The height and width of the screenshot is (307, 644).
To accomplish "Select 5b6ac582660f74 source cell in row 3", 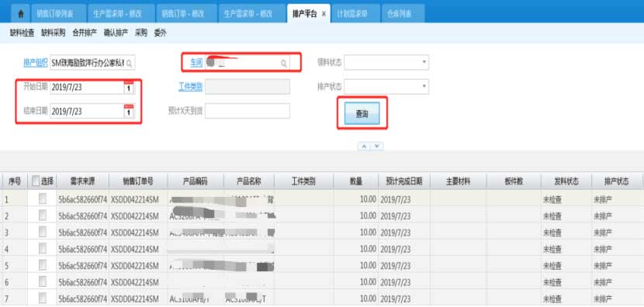I will point(82,233).
